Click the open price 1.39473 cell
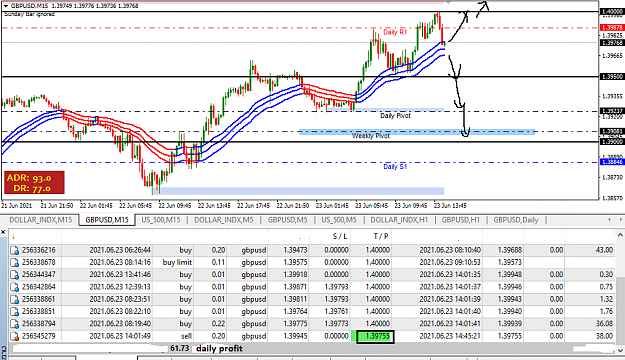This screenshot has width=625, height=360. [x=295, y=250]
